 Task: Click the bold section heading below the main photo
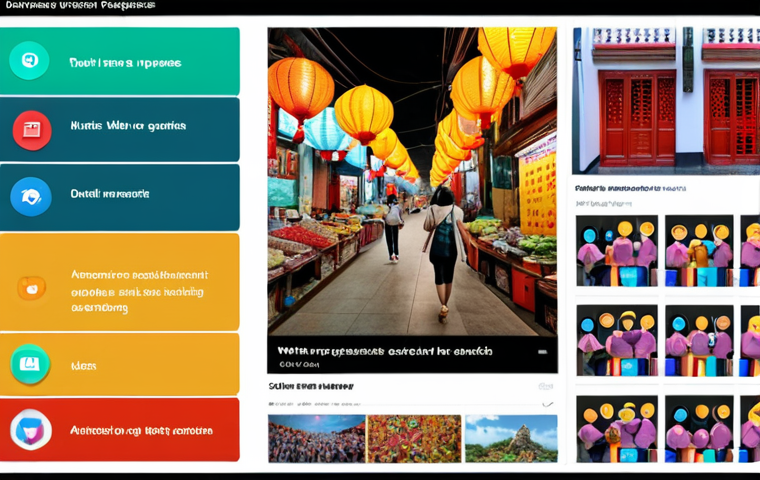(311, 386)
